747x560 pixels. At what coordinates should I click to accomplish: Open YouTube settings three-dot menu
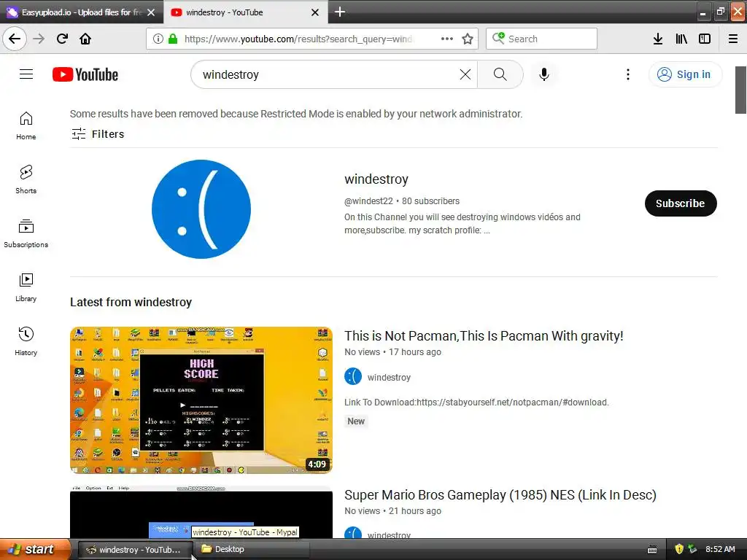click(628, 74)
